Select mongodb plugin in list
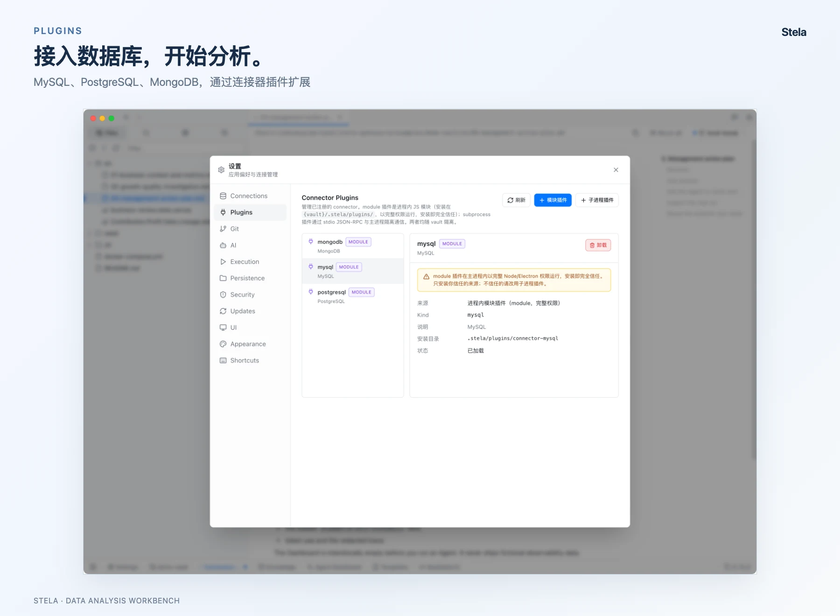 pyautogui.click(x=353, y=246)
